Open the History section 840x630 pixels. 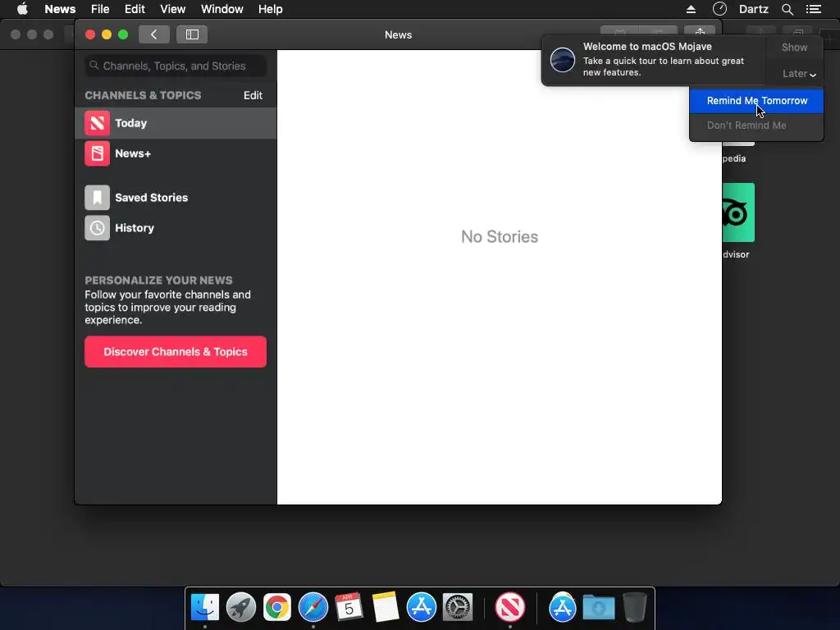point(176,228)
